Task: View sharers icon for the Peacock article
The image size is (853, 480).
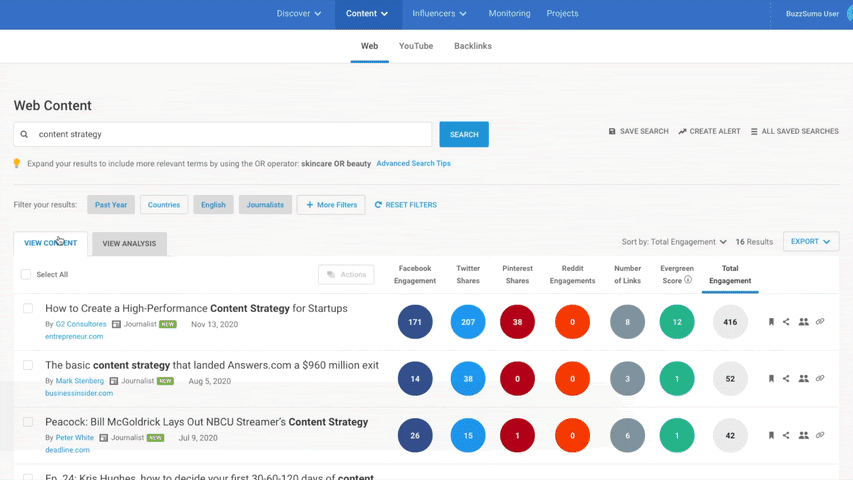Action: click(x=803, y=436)
